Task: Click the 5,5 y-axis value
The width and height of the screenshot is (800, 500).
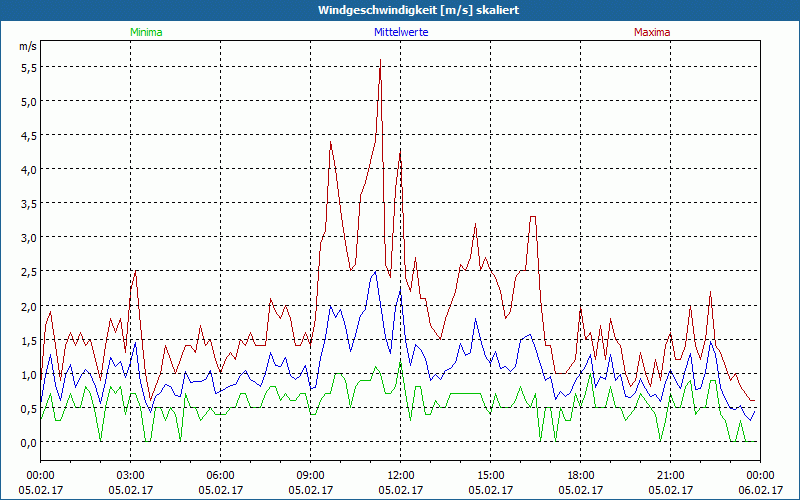Action: [29, 68]
